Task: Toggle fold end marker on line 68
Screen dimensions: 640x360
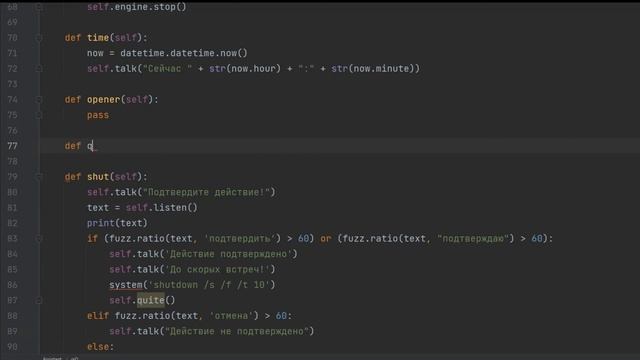Action: click(38, 7)
